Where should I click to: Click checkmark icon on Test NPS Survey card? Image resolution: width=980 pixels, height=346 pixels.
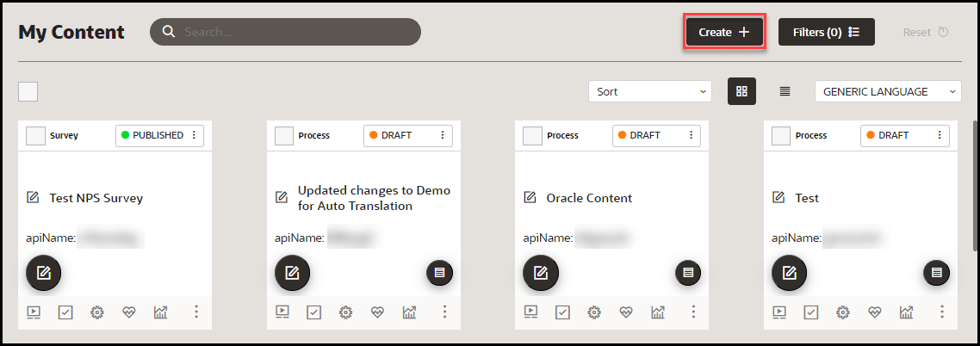click(x=65, y=312)
